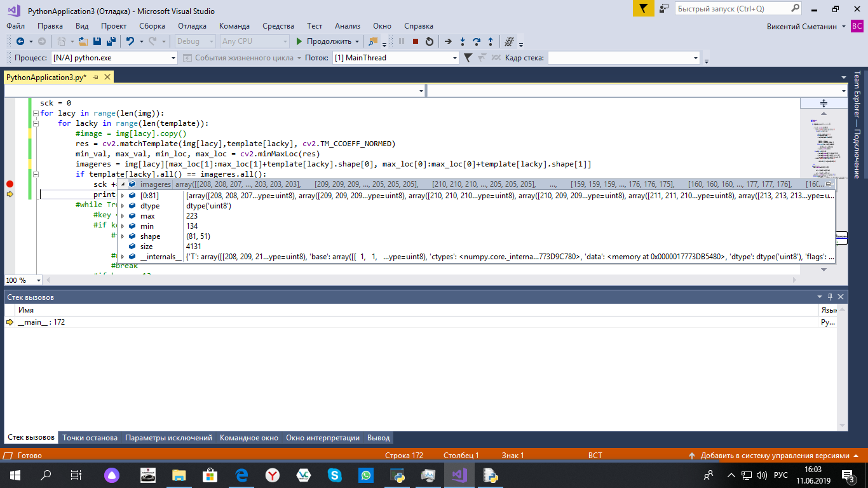The image size is (868, 488).
Task: Switch to the Окно интерпретации tab
Action: pyautogui.click(x=323, y=438)
